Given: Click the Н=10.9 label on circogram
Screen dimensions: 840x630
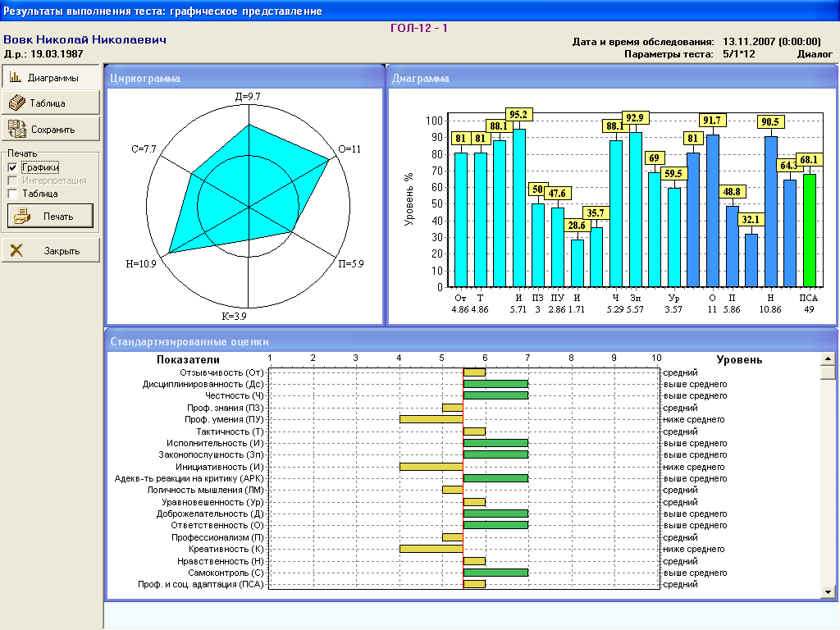Looking at the screenshot, I should coord(141,263).
